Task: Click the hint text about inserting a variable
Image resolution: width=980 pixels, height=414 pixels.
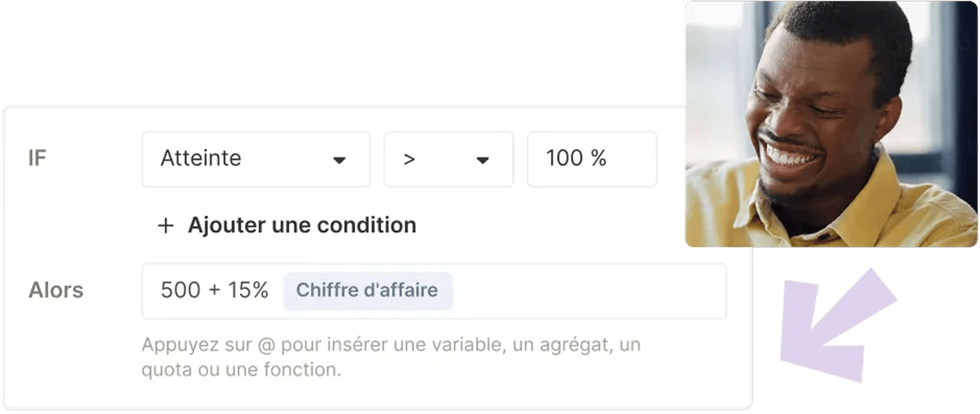Action: tap(391, 357)
